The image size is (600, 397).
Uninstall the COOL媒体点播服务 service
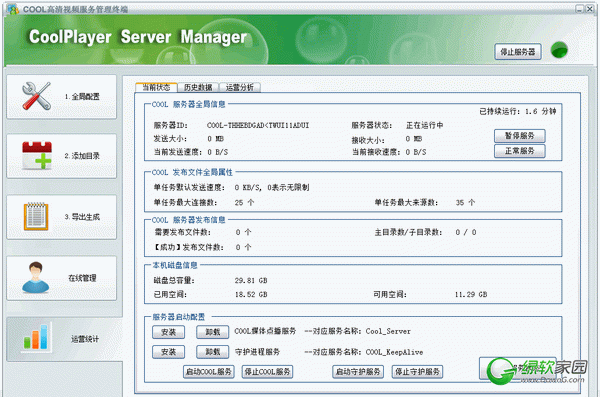click(x=213, y=332)
